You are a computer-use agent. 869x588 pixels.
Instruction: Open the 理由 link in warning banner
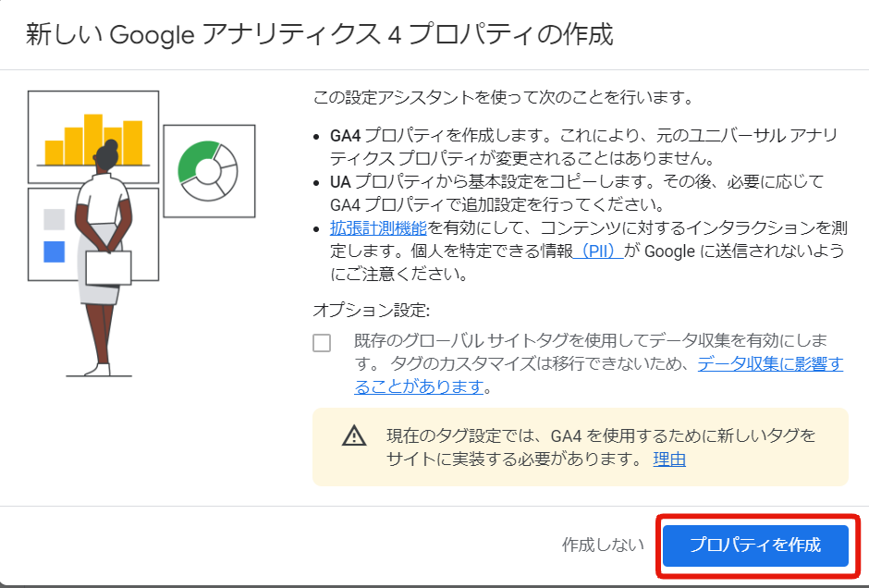(669, 459)
